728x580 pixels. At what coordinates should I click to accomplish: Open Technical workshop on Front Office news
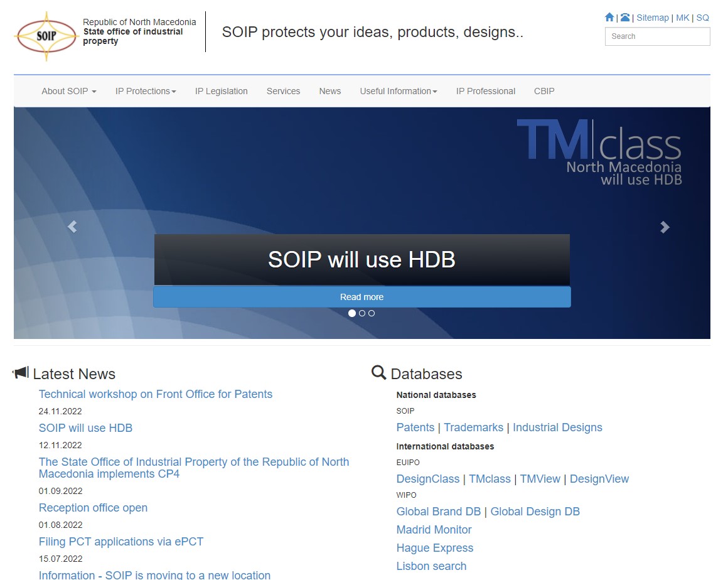(156, 394)
